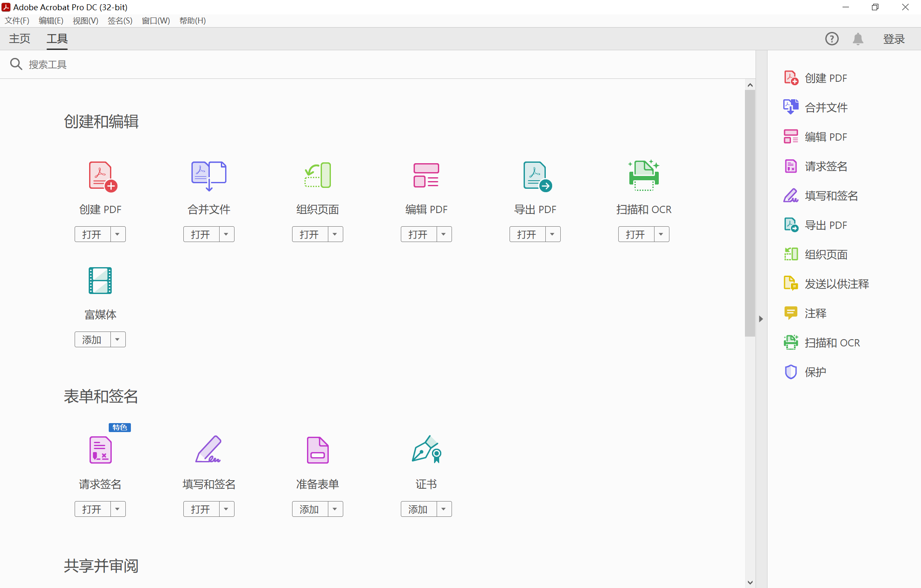
Task: Choose the Export PDF (导出 PDF) grid icon
Action: [x=538, y=176]
